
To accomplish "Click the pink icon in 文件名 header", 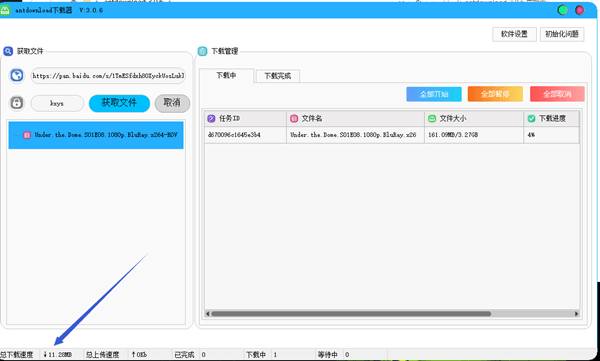I will point(294,119).
